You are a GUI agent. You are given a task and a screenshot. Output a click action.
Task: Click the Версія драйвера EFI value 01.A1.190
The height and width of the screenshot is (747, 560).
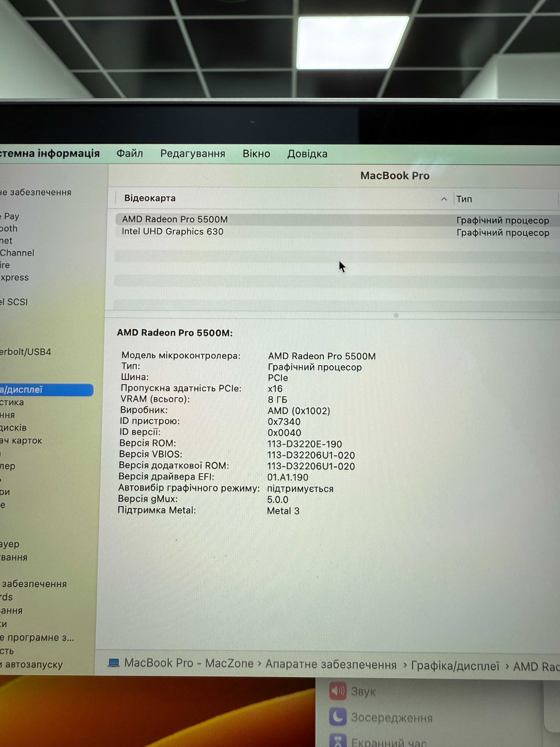point(288,477)
